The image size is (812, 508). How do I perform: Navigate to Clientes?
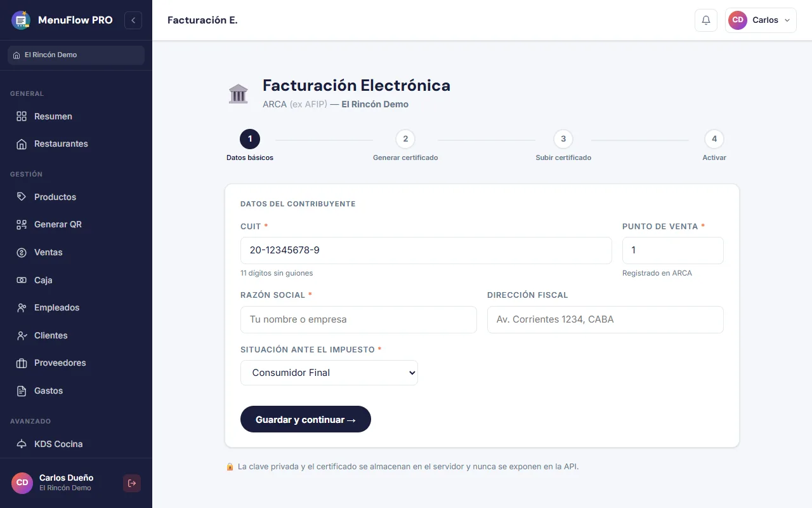pyautogui.click(x=76, y=335)
